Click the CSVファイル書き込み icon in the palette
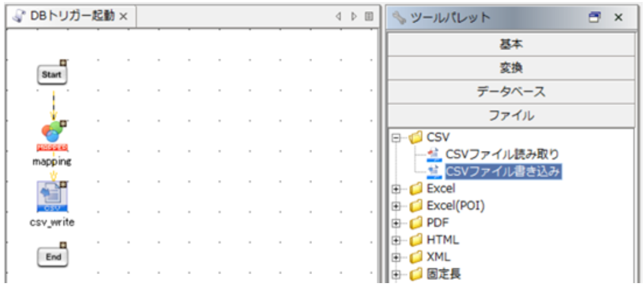This screenshot has width=644, height=287. click(435, 172)
